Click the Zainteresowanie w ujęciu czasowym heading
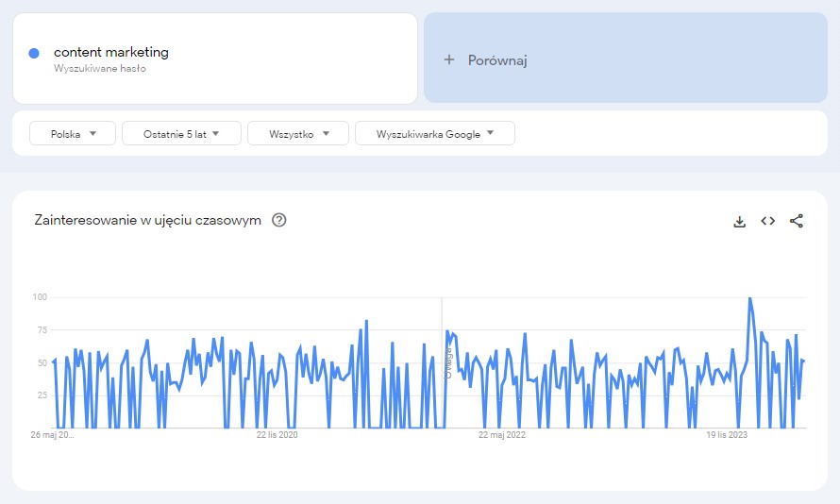 (x=147, y=220)
